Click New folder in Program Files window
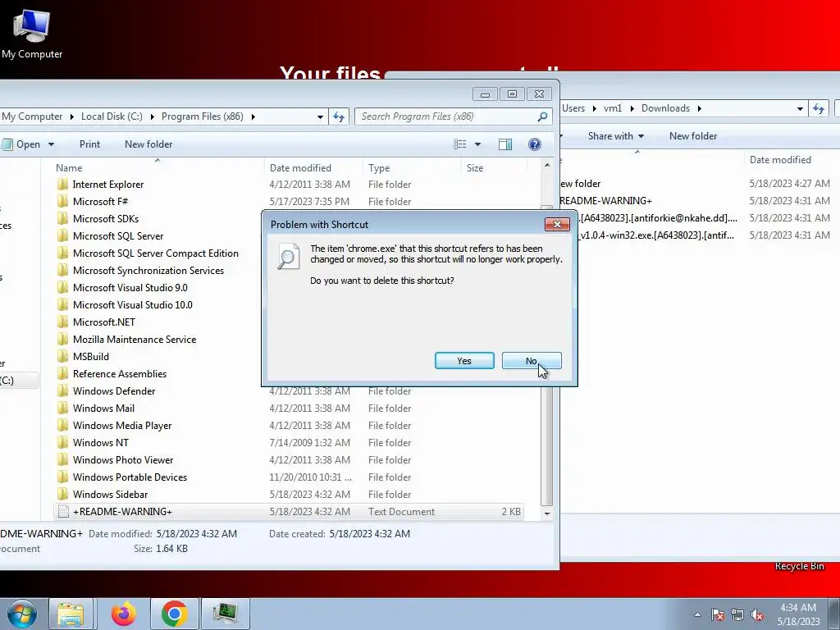The height and width of the screenshot is (630, 840). [x=148, y=144]
